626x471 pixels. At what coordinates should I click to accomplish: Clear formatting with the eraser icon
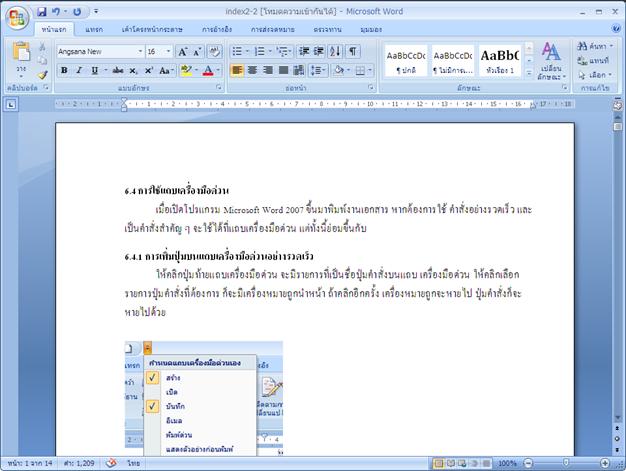coord(214,51)
